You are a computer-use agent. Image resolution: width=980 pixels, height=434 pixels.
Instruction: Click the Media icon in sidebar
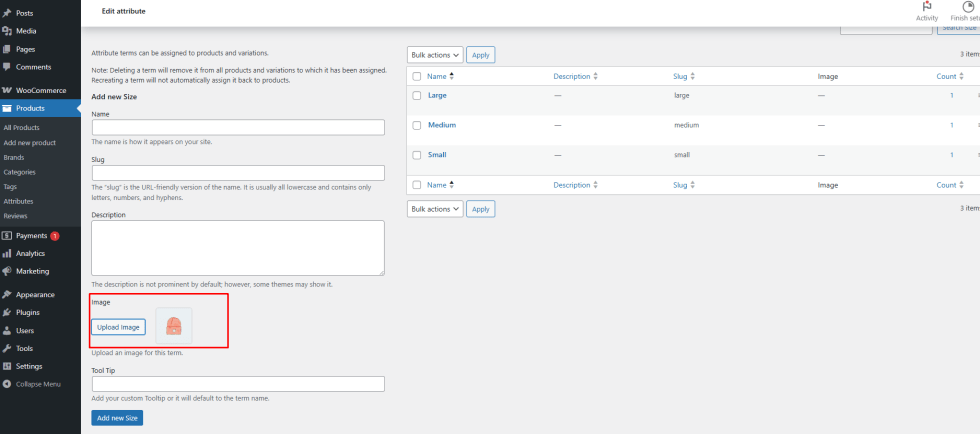pos(7,30)
